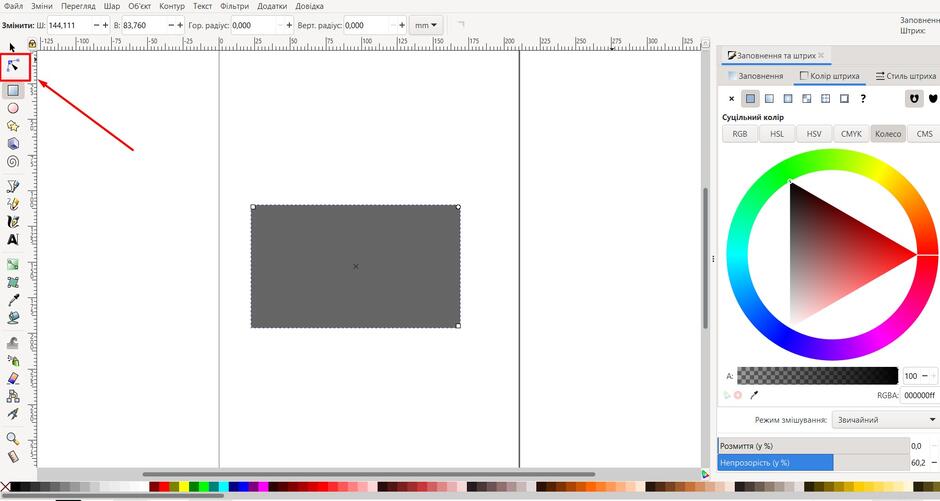This screenshot has height=501, width=940.
Task: Switch color mode to CMS
Action: pos(924,134)
